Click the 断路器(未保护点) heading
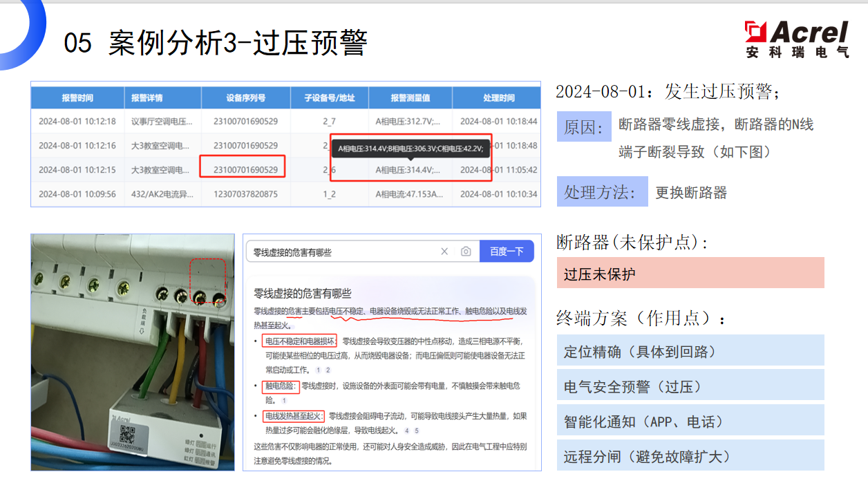The image size is (868, 492). (632, 242)
